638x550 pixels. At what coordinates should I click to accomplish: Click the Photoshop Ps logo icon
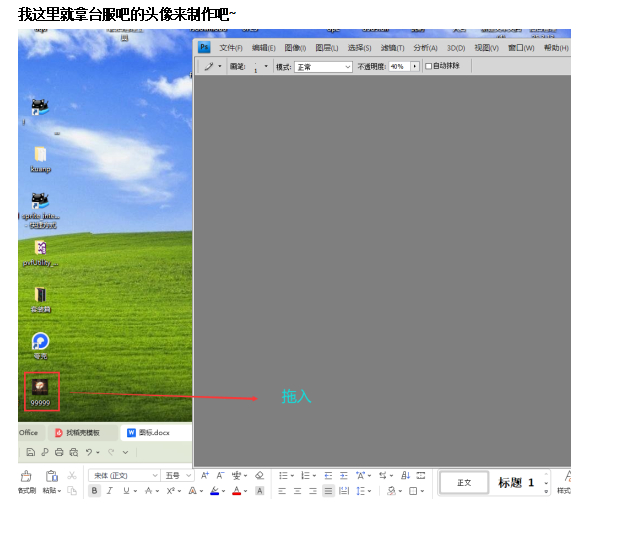[x=204, y=47]
